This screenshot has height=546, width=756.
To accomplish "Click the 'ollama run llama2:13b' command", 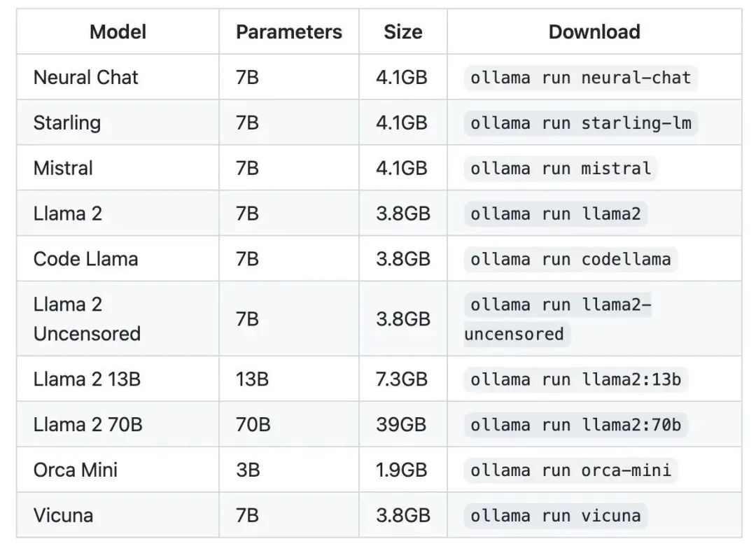I will point(575,379).
